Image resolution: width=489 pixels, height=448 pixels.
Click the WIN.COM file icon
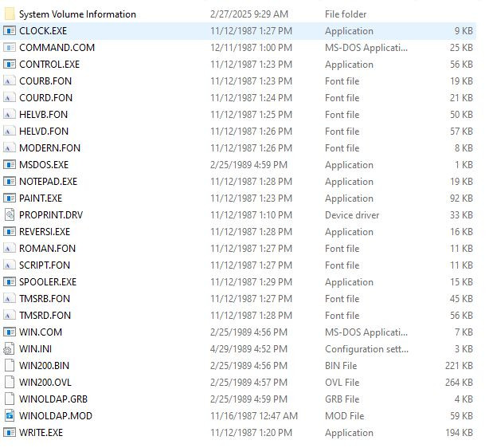point(10,332)
